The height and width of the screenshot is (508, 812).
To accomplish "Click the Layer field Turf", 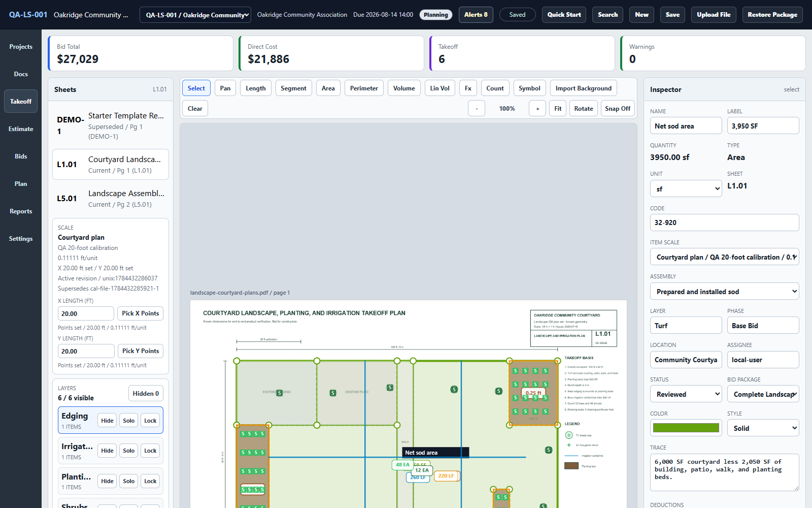I will pyautogui.click(x=686, y=326).
